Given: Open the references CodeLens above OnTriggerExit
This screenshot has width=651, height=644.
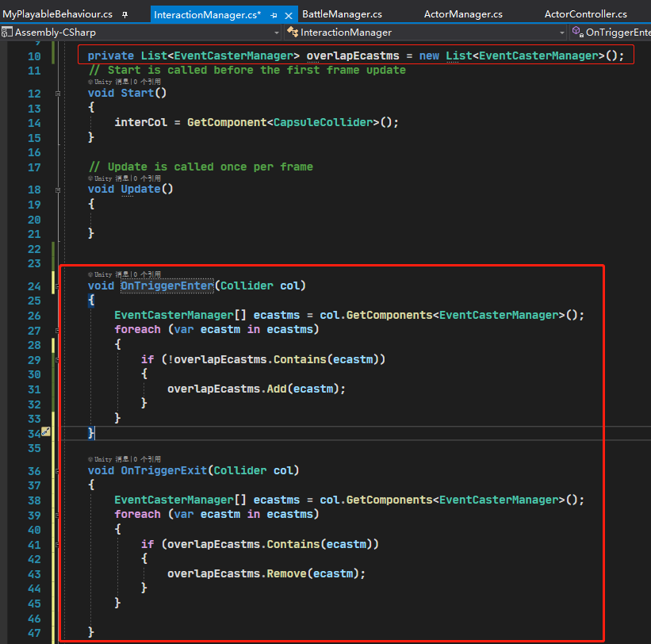Looking at the screenshot, I should coord(147,459).
